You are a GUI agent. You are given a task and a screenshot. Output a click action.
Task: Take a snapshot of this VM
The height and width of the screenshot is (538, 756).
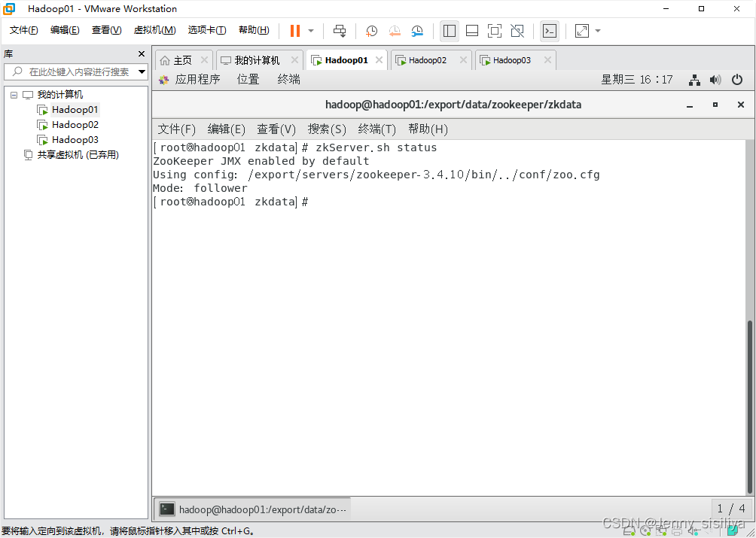coord(371,31)
